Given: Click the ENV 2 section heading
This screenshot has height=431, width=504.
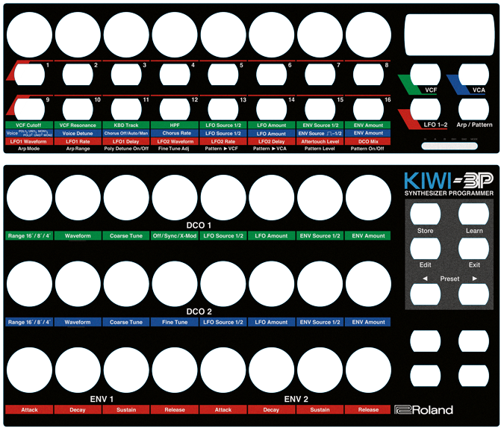Looking at the screenshot, I should pos(296,399).
